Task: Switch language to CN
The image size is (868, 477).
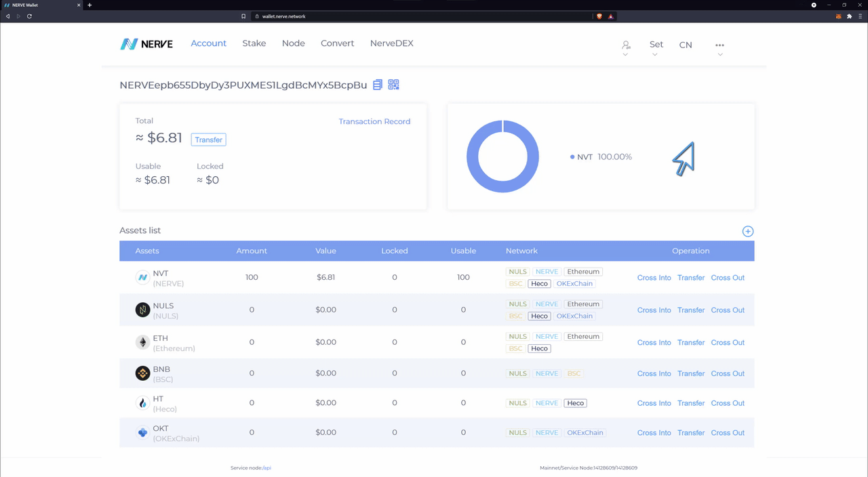Action: coord(686,45)
